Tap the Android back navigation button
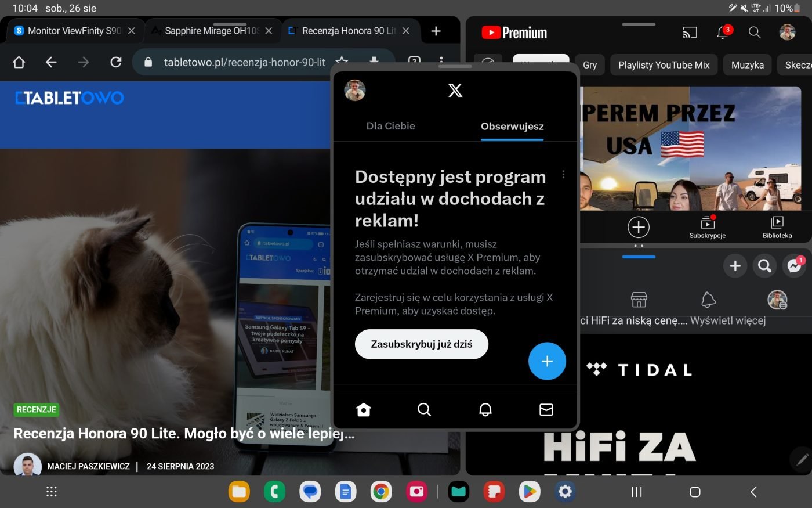 click(753, 492)
